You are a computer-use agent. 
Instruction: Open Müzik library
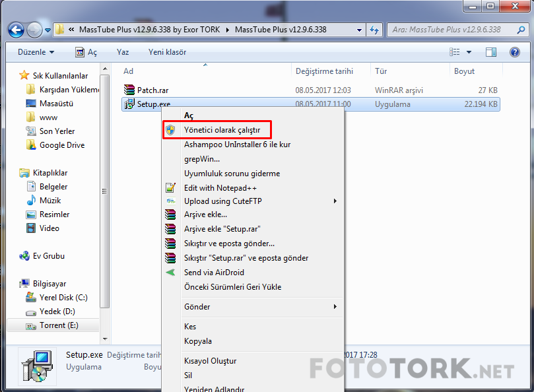50,201
